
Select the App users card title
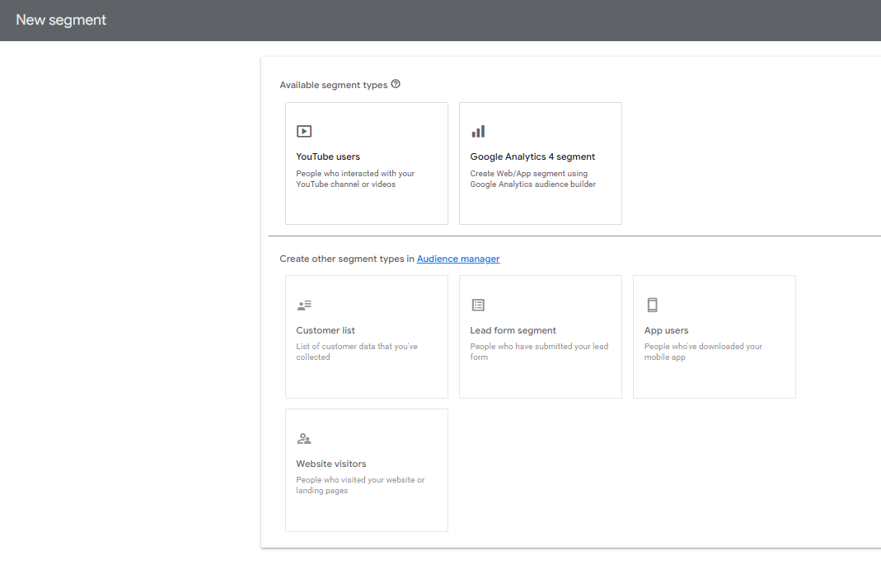(667, 330)
